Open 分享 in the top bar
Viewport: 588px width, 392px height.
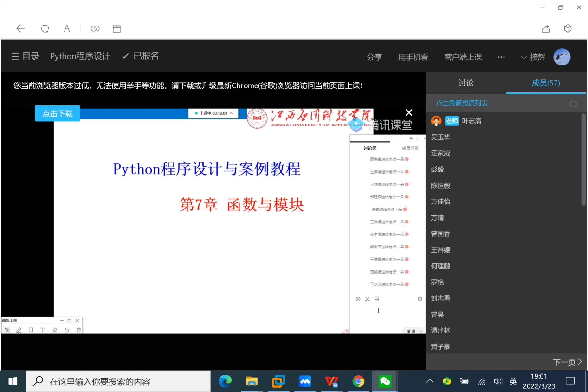375,57
